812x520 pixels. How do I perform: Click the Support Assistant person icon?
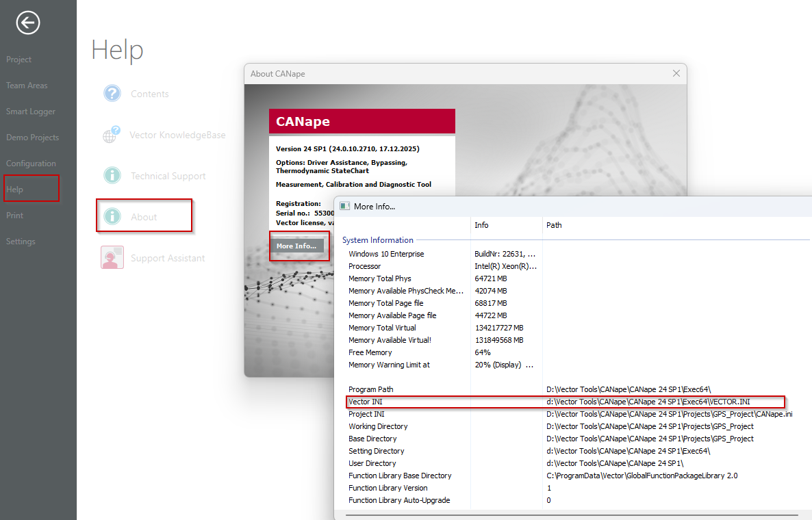(112, 258)
